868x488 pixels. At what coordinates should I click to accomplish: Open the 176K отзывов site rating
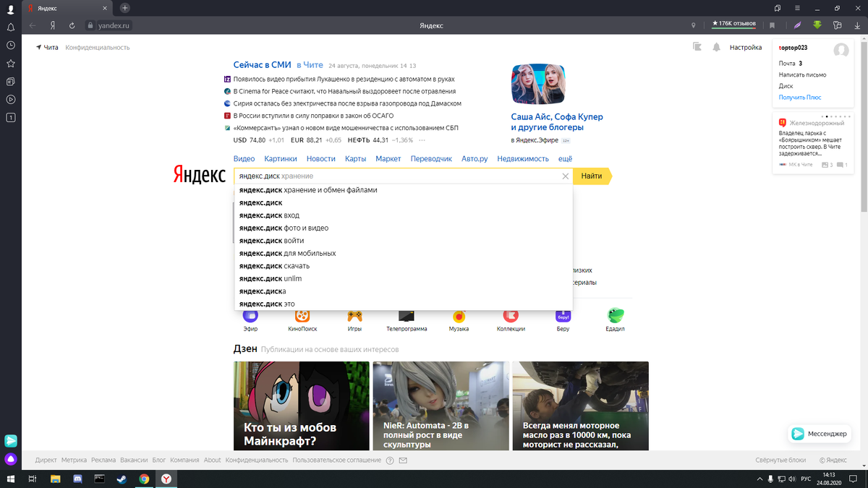733,25
